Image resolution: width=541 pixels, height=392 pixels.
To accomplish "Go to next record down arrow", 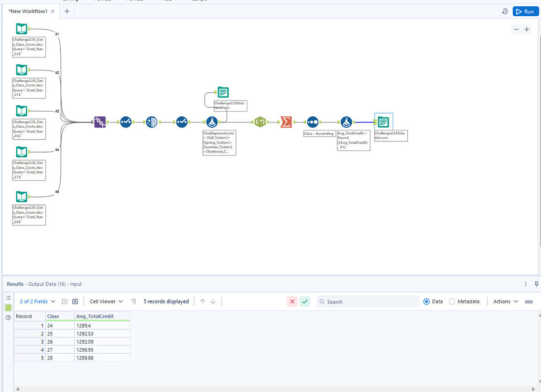I will [213, 301].
